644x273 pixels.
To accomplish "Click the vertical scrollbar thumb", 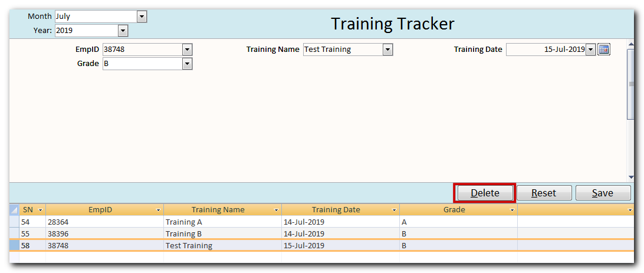I will pyautogui.click(x=631, y=84).
